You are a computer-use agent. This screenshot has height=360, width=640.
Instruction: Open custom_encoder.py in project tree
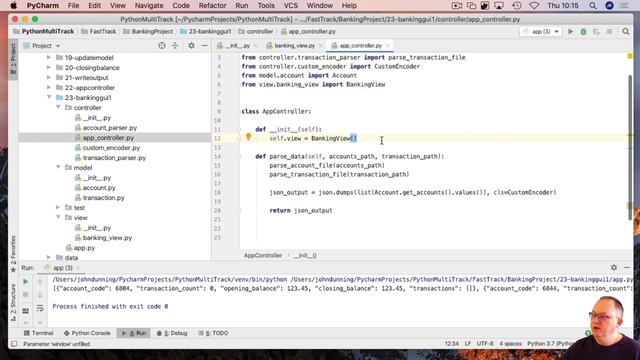click(x=111, y=148)
